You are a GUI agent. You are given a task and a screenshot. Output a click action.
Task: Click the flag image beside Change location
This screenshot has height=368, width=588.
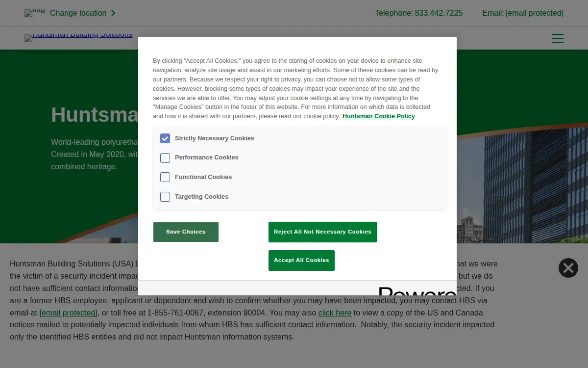click(34, 13)
